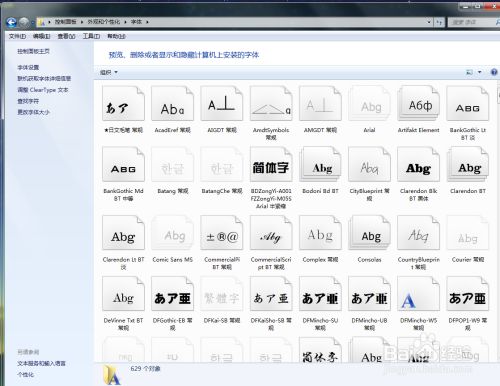Screen dimensions: 500x386
Task: Open the 字体设置 link
Action: tap(28, 67)
